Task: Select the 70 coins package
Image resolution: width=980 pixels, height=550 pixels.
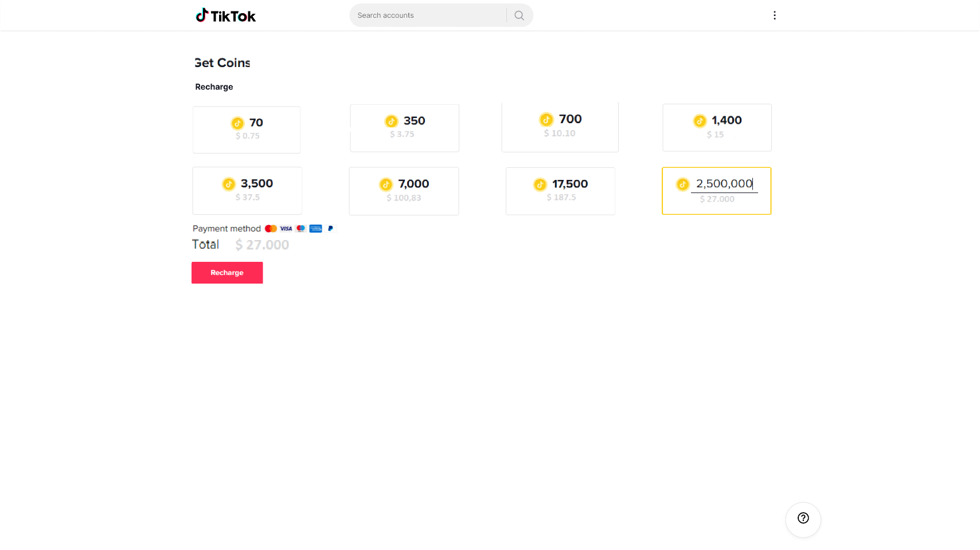Action: point(246,129)
